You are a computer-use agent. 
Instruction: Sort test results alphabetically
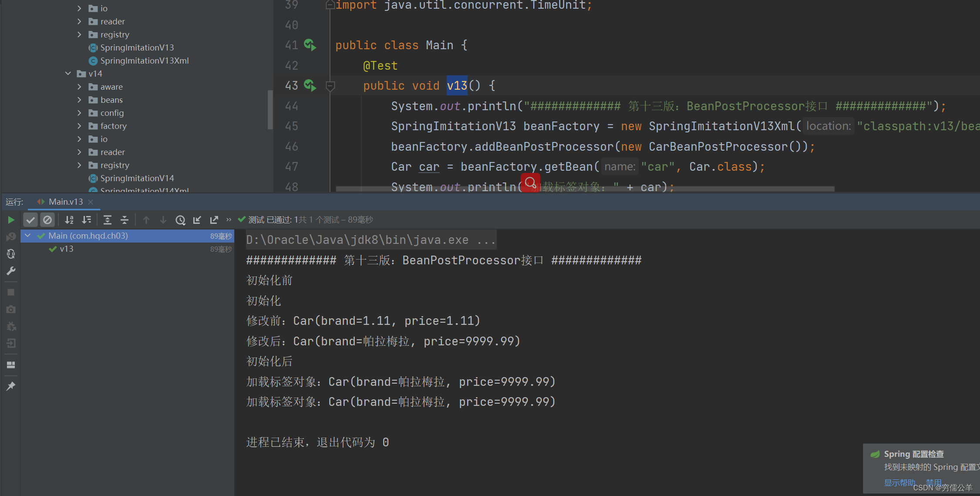tap(69, 220)
